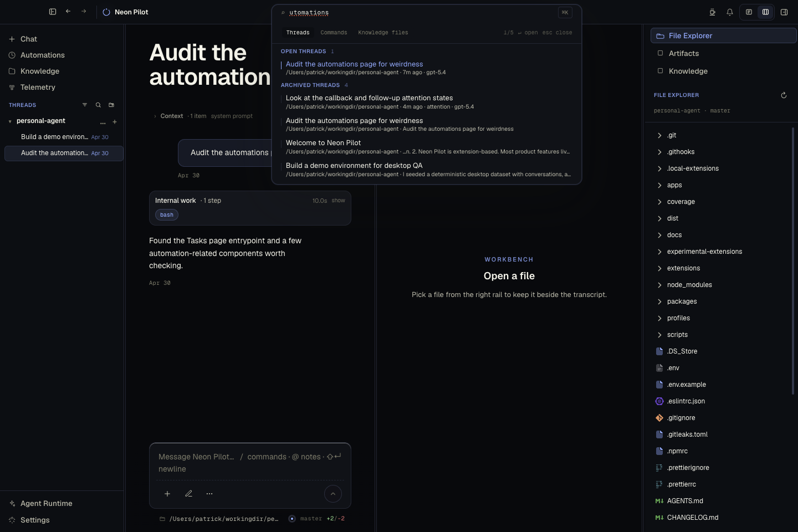The width and height of the screenshot is (798, 532).
Task: Search threads using the magnifier icon
Action: (x=98, y=105)
